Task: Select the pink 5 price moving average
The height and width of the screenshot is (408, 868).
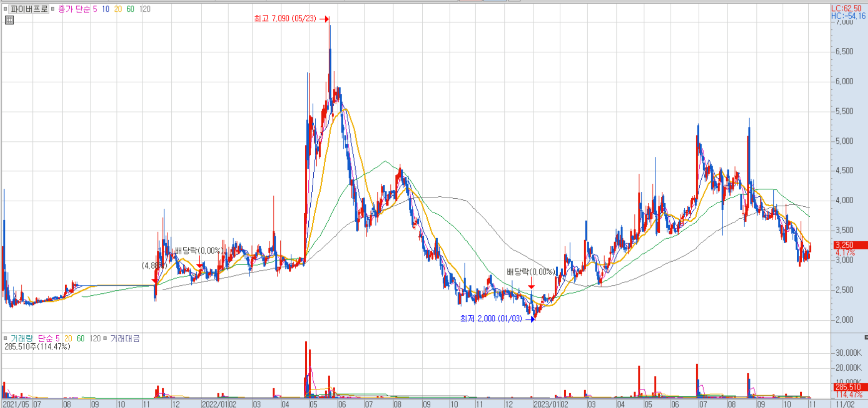Action: [95, 9]
